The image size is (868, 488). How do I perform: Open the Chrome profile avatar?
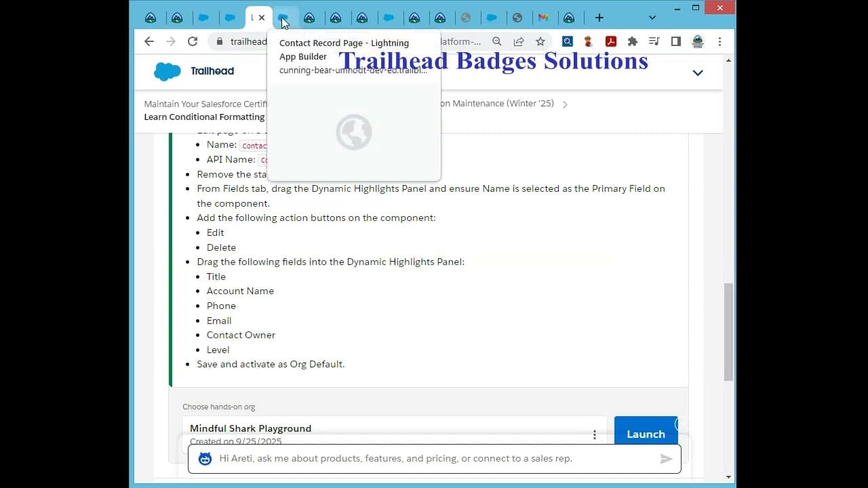coord(698,41)
